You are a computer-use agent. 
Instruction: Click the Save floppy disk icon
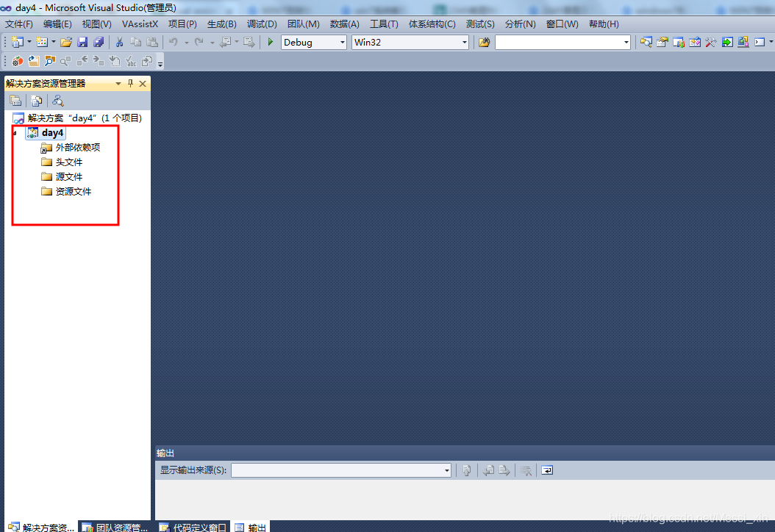[82, 42]
